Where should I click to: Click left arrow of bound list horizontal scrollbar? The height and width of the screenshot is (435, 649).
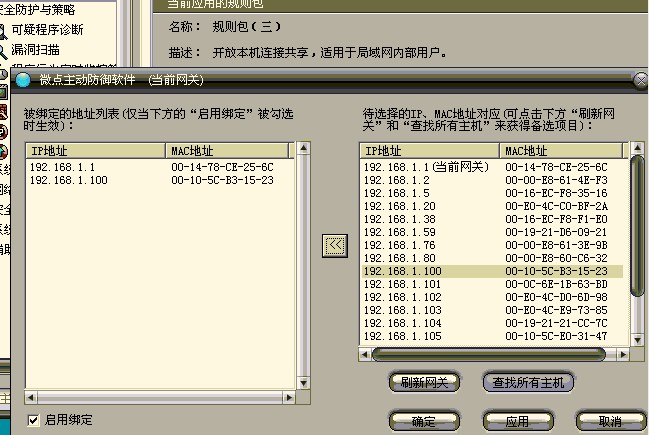point(31,398)
